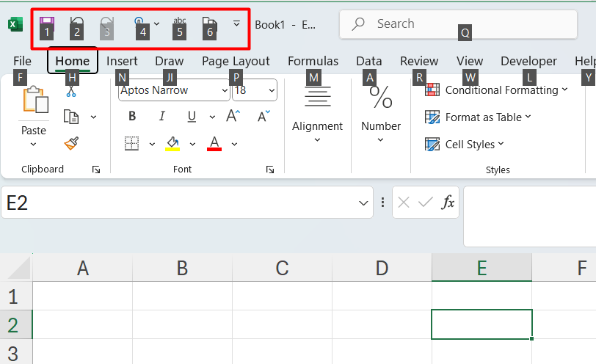This screenshot has width=596, height=364.
Task: Toggle Bold formatting
Action: pos(132,116)
